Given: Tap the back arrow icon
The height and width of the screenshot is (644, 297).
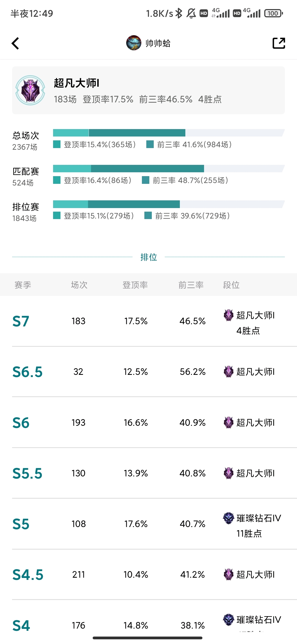Looking at the screenshot, I should [x=15, y=43].
